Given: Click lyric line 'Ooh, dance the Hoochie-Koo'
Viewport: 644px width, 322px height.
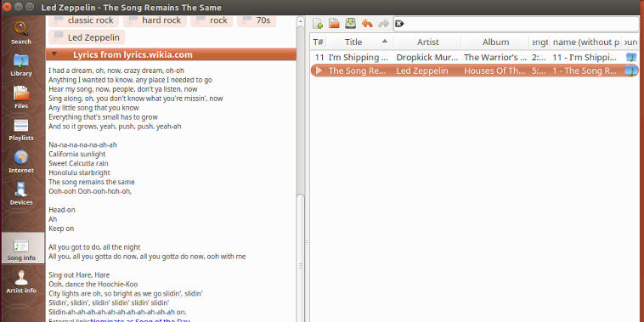Looking at the screenshot, I should (x=93, y=285).
